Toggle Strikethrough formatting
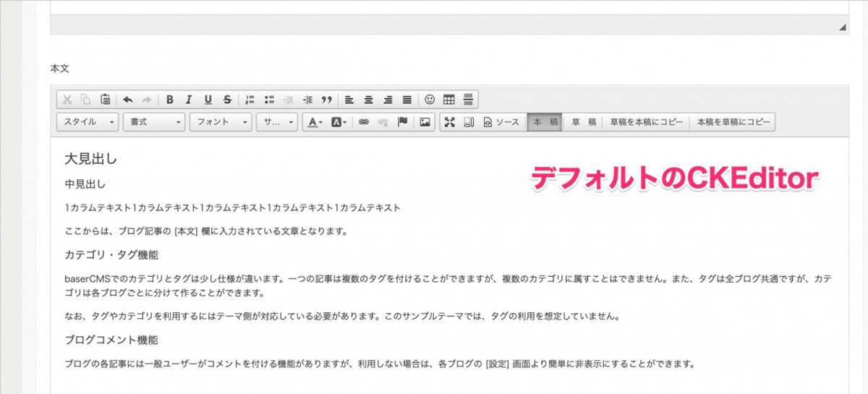 pyautogui.click(x=228, y=100)
